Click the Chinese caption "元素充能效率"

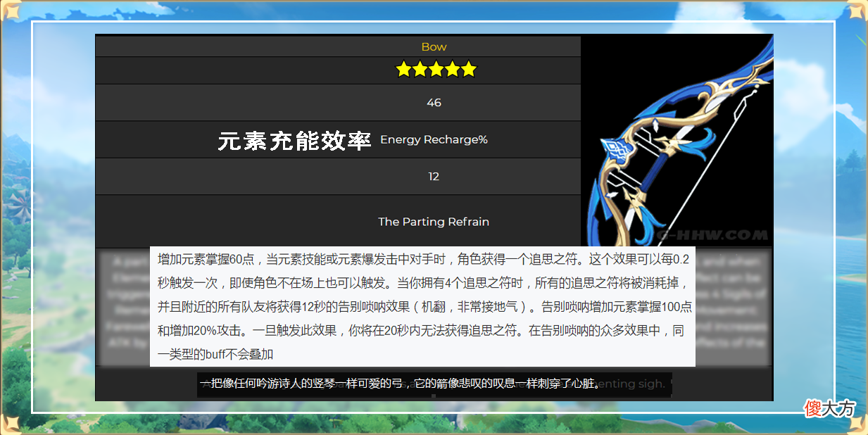pos(294,141)
